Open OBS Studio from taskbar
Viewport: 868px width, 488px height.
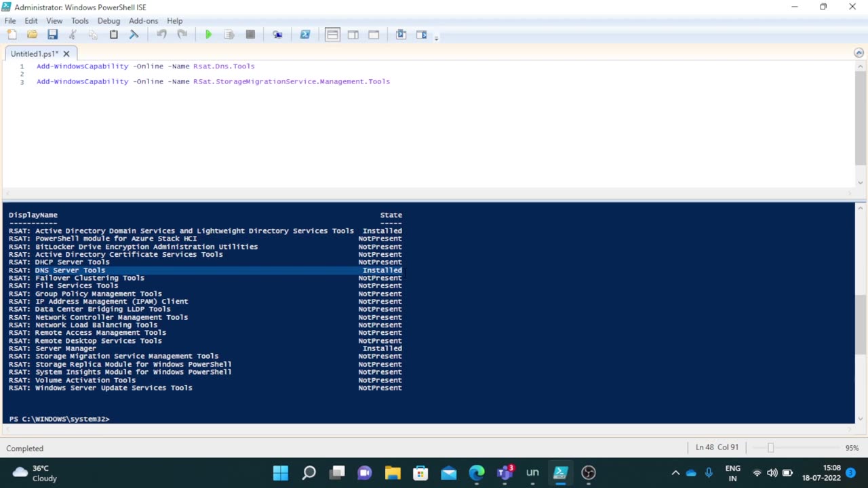click(x=589, y=472)
